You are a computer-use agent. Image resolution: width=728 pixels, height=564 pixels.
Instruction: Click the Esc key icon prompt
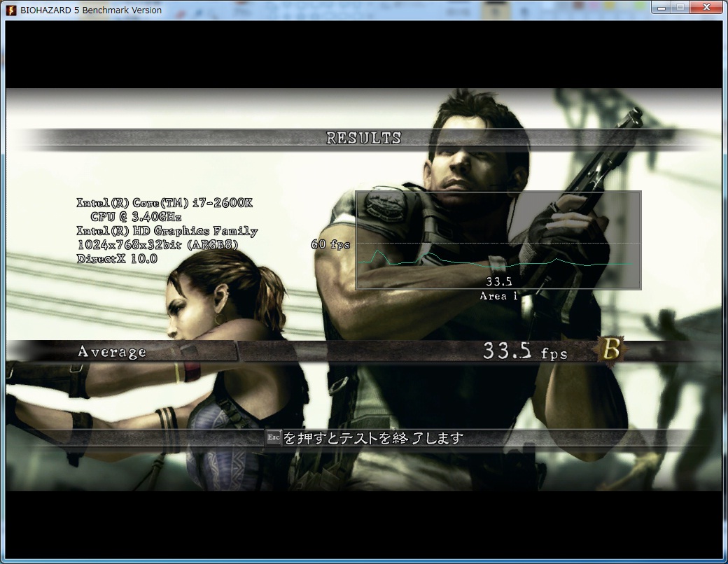[274, 437]
